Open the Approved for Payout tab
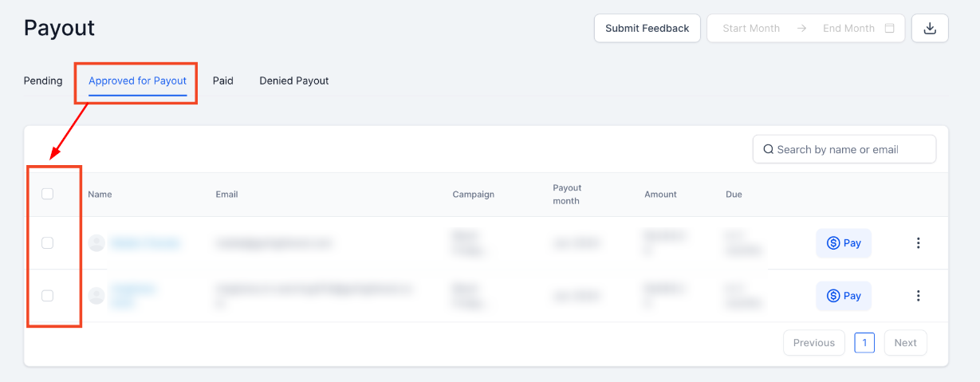The height and width of the screenshot is (382, 980). [x=137, y=81]
